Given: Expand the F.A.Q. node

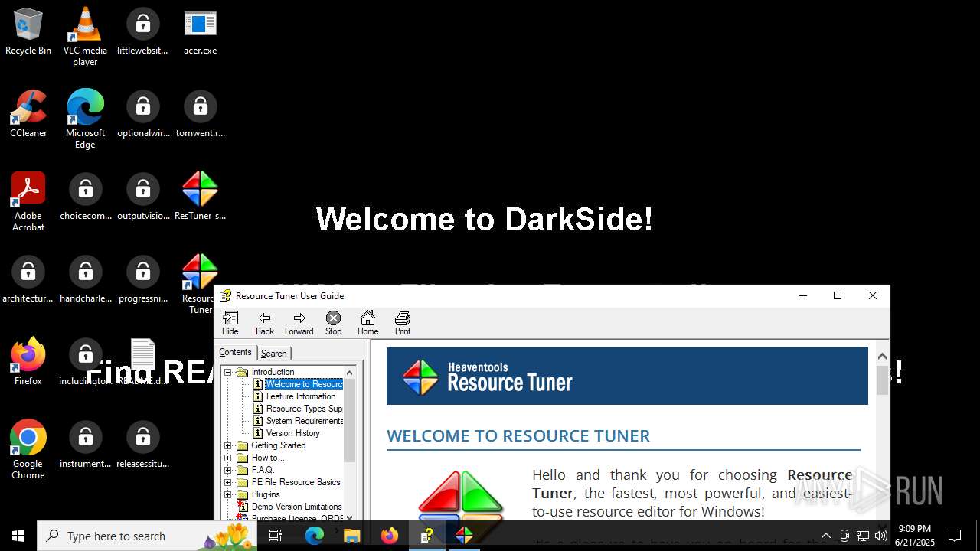Looking at the screenshot, I should coord(227,470).
